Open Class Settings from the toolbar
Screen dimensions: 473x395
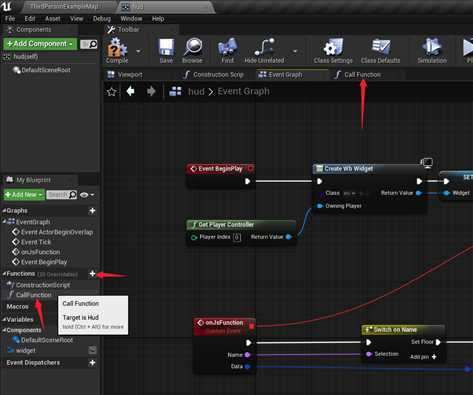coord(333,51)
